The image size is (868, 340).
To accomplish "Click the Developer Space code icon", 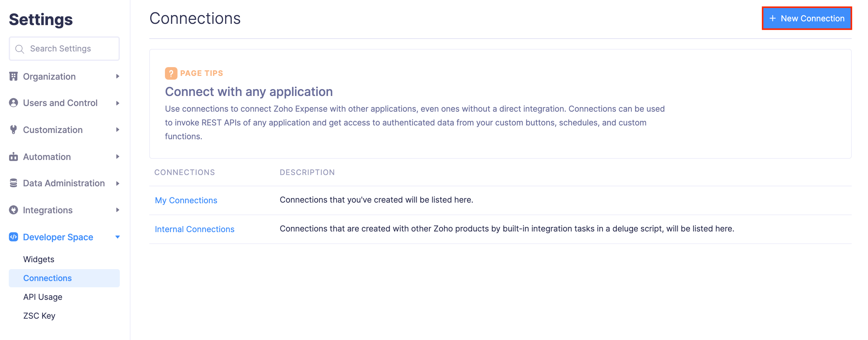I will [13, 237].
